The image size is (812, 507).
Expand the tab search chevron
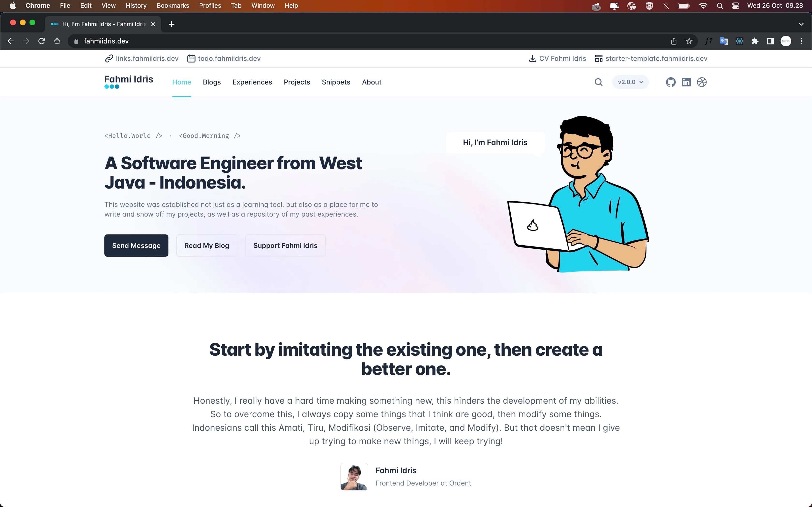[x=801, y=24]
